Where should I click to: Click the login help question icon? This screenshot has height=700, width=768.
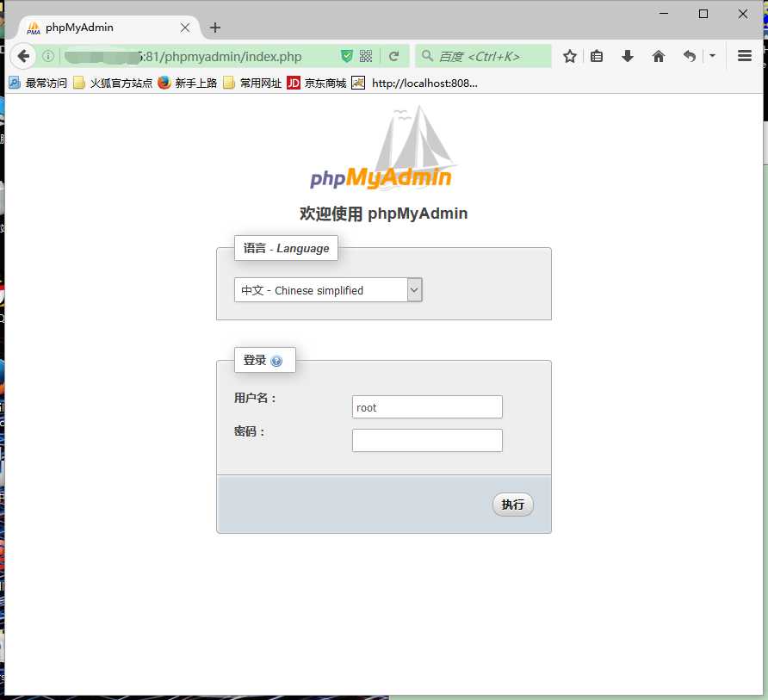(x=276, y=361)
